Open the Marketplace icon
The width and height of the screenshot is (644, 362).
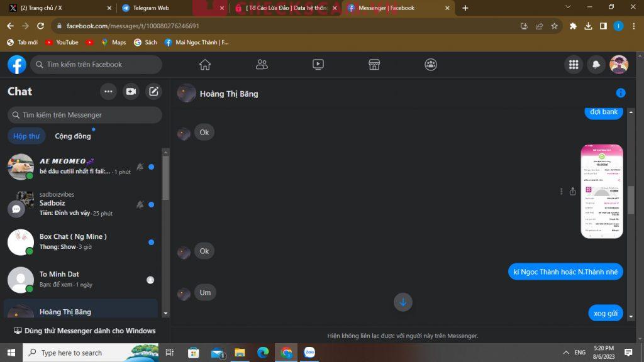(x=374, y=65)
